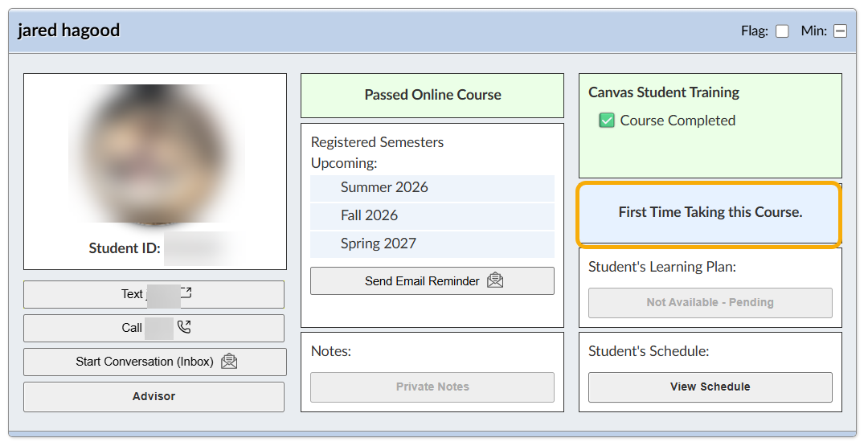Click the student profile photo
Viewport: 868px width, 446px height.
point(156,153)
